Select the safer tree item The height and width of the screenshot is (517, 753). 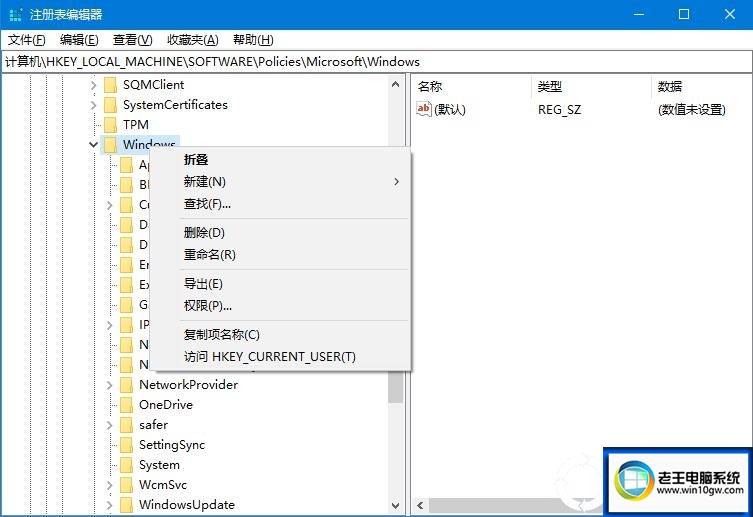tap(154, 425)
